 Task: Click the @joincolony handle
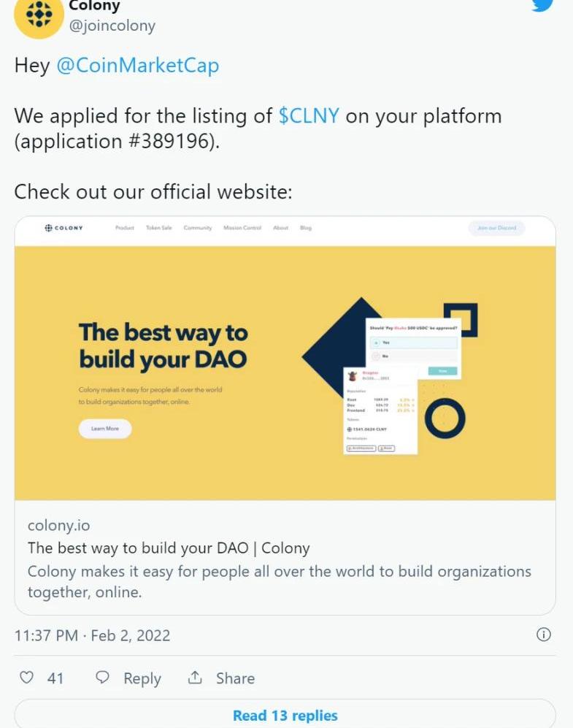(112, 26)
